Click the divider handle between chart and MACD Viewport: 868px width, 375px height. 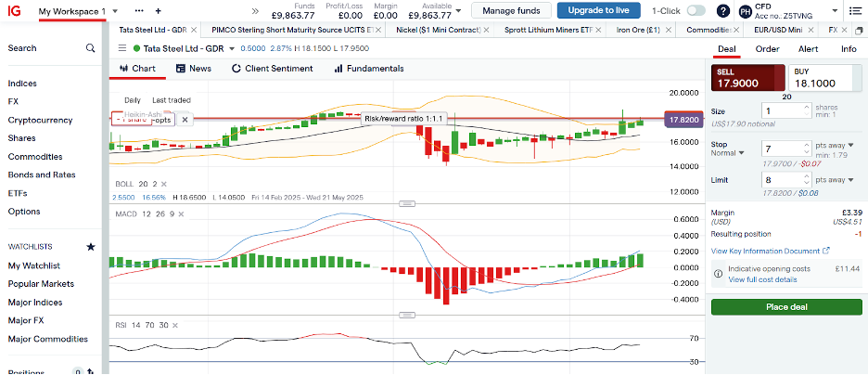[407, 204]
